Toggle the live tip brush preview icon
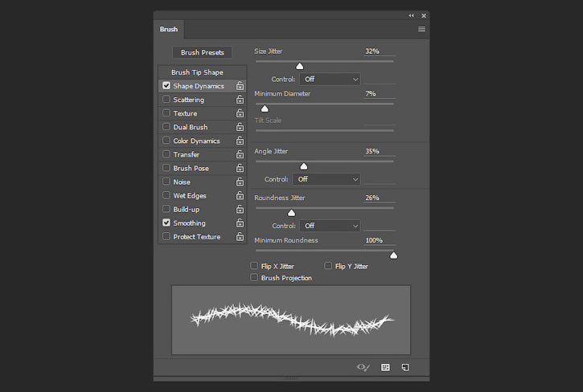Screen dimensions: 583x392 coord(363,367)
